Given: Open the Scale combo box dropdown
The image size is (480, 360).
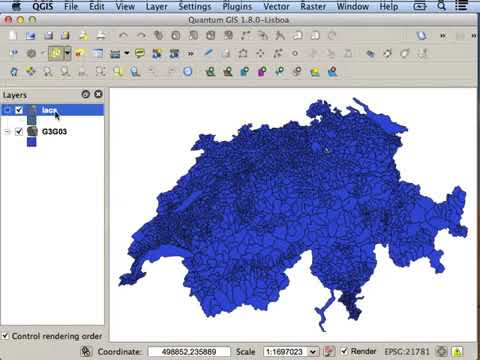Looking at the screenshot, I should coord(313,352).
